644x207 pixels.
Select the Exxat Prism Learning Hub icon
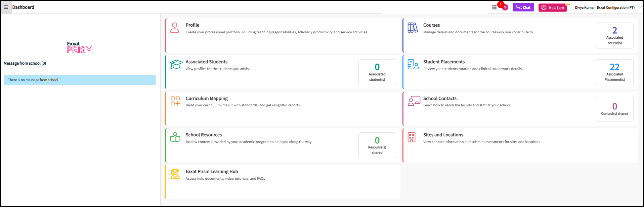coord(175,174)
